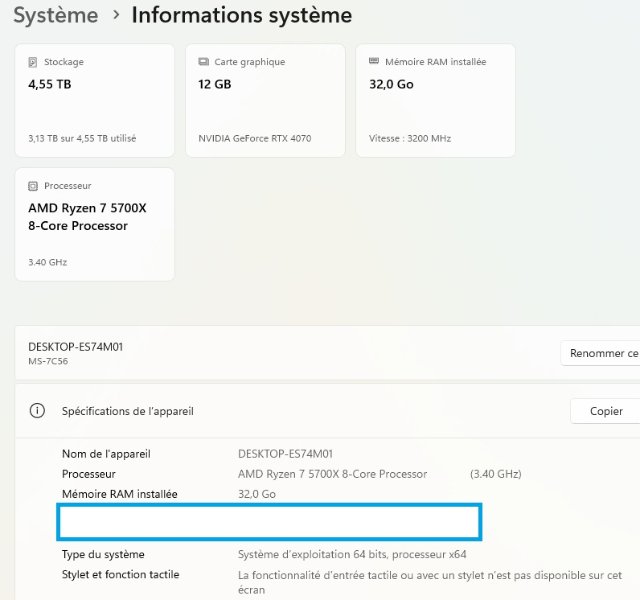Click the Informations système page title

pyautogui.click(x=241, y=15)
